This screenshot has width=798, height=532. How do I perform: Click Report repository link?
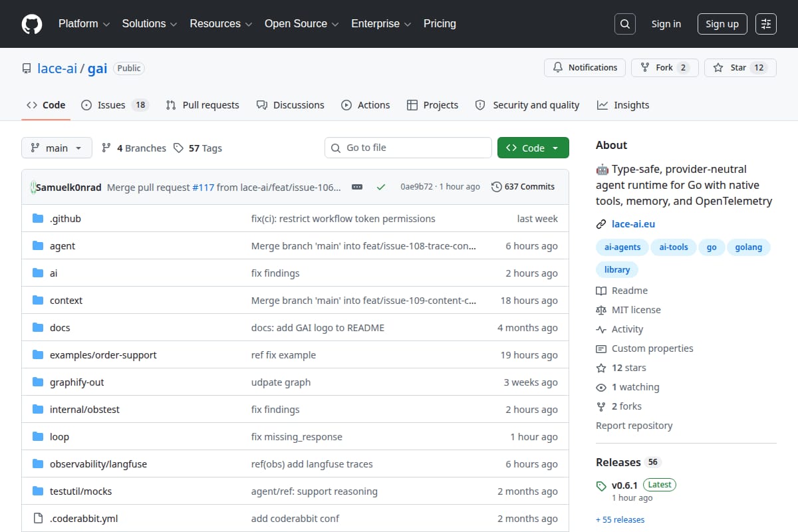pos(634,426)
